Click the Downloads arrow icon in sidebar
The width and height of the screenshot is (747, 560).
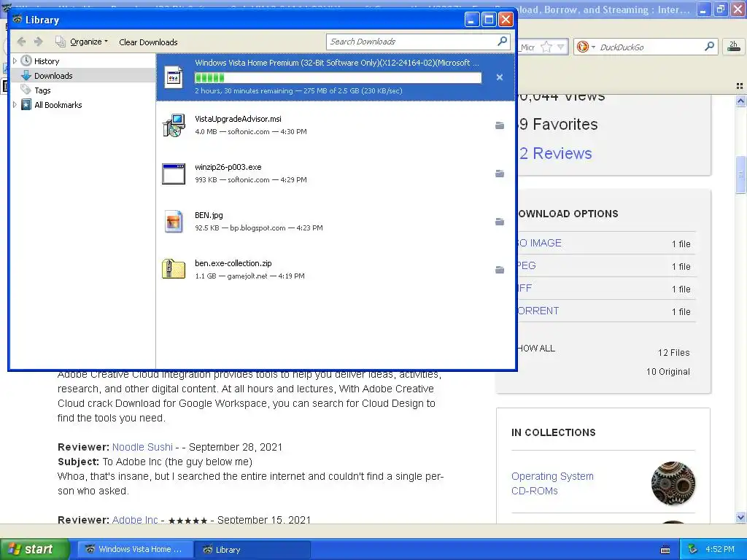point(26,75)
